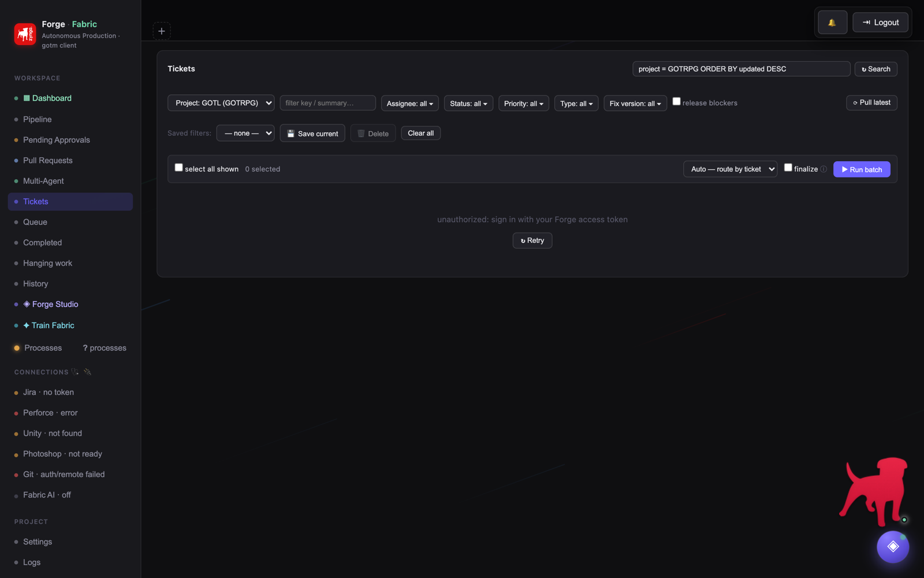This screenshot has height=578, width=924.
Task: Click the Jira · no token connection
Action: click(x=70, y=392)
